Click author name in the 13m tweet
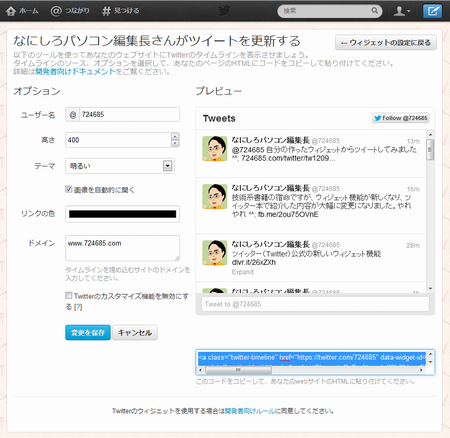 click(271, 140)
